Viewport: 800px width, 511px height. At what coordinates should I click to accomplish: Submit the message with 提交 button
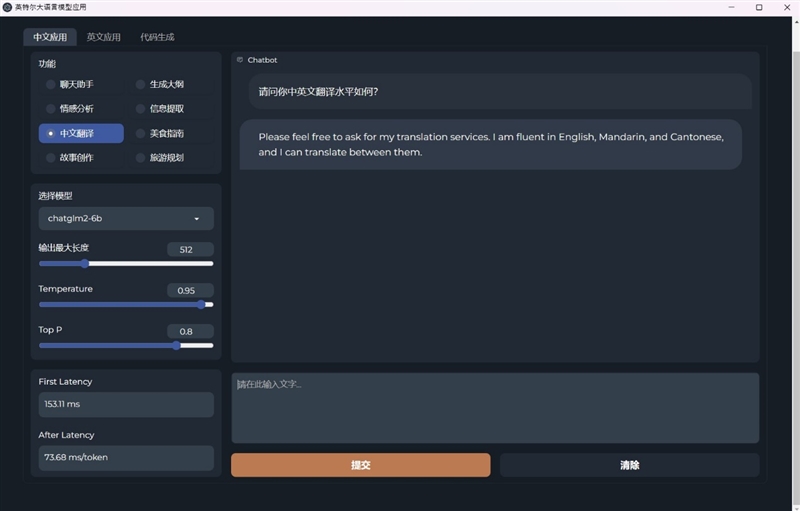(x=361, y=465)
